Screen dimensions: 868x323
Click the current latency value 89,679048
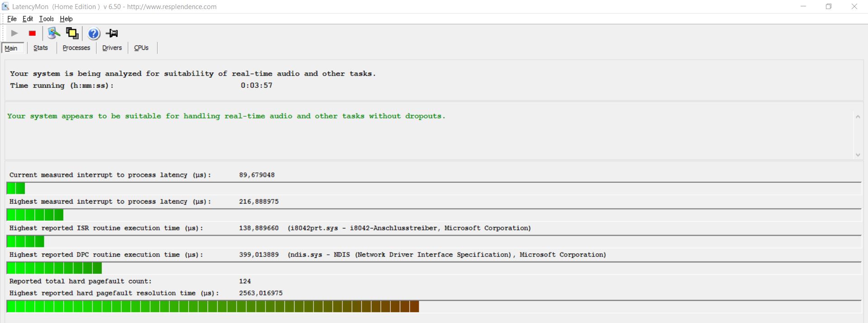(257, 175)
